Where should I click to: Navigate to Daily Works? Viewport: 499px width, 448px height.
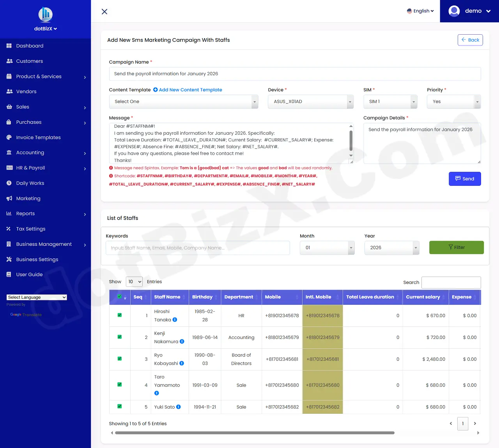point(31,183)
